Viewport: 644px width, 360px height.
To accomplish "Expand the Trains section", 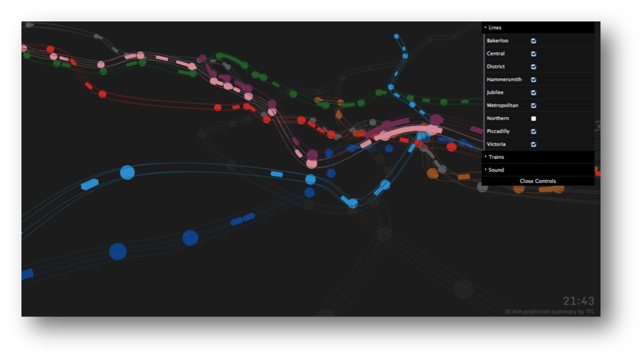I will 496,157.
